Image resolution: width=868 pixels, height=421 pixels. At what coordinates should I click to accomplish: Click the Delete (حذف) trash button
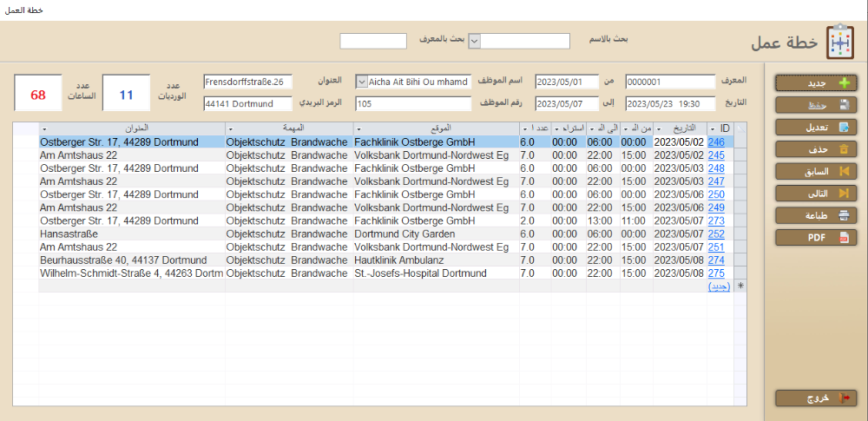816,149
